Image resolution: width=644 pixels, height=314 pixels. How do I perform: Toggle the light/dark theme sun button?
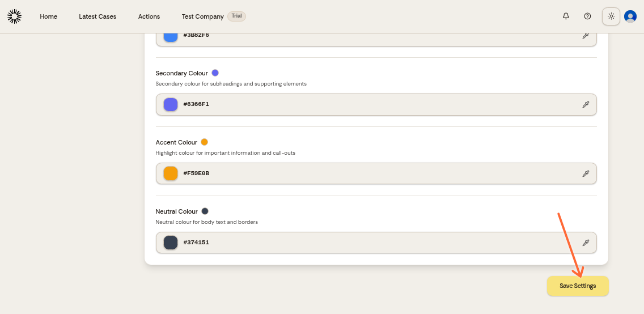point(611,16)
